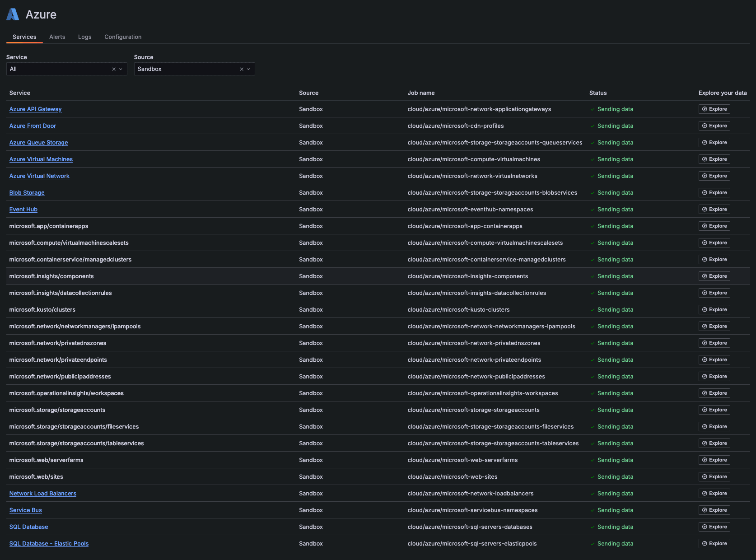756x560 pixels.
Task: Clear the Source filter using its x icon
Action: [x=241, y=69]
